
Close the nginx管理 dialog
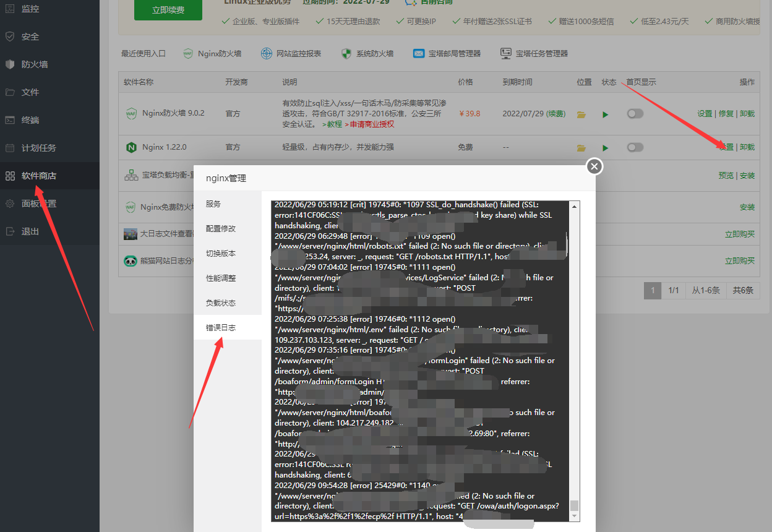pyautogui.click(x=594, y=166)
